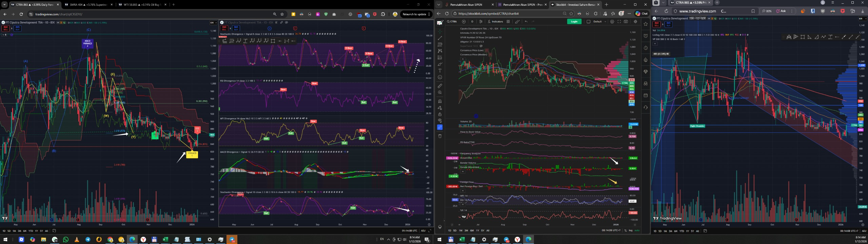The width and height of the screenshot is (868, 244).
Task: Click 865 BUY button in right TradingView window
Action: [x=668, y=24]
